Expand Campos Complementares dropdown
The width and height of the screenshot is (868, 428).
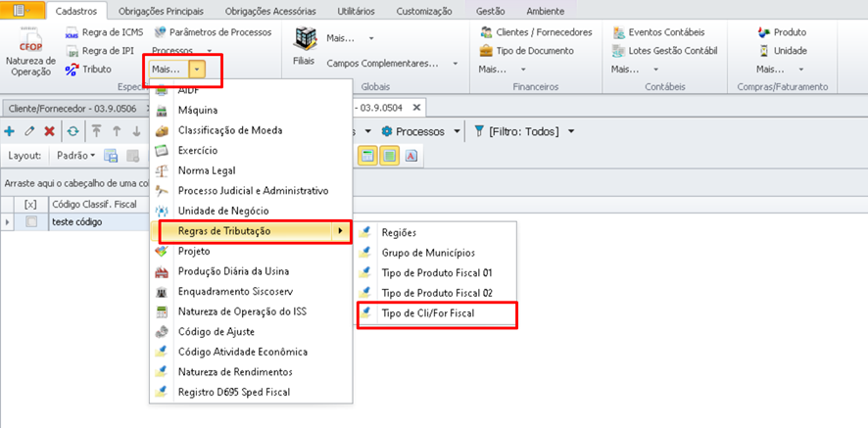coord(455,64)
